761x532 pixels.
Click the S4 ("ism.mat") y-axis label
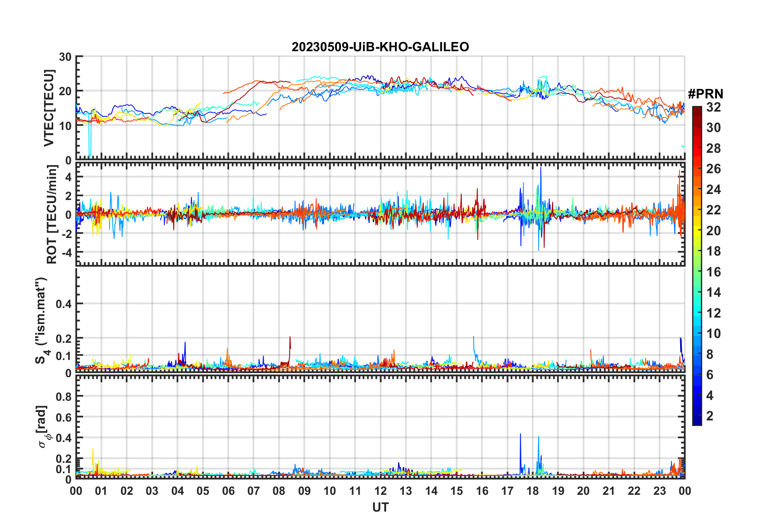(x=42, y=320)
